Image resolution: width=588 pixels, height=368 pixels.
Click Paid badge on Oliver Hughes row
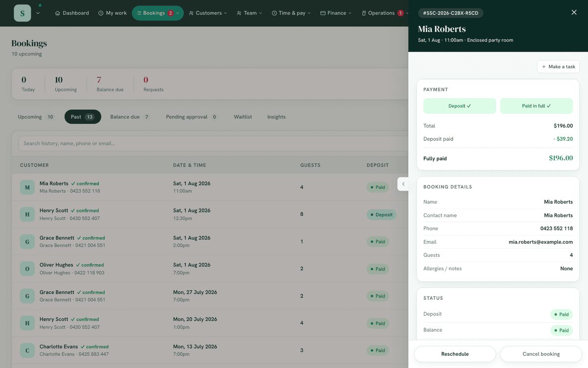(377, 269)
